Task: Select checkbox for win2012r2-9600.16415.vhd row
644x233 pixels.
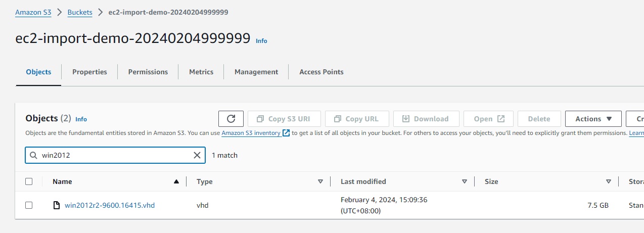Action: pos(29,205)
